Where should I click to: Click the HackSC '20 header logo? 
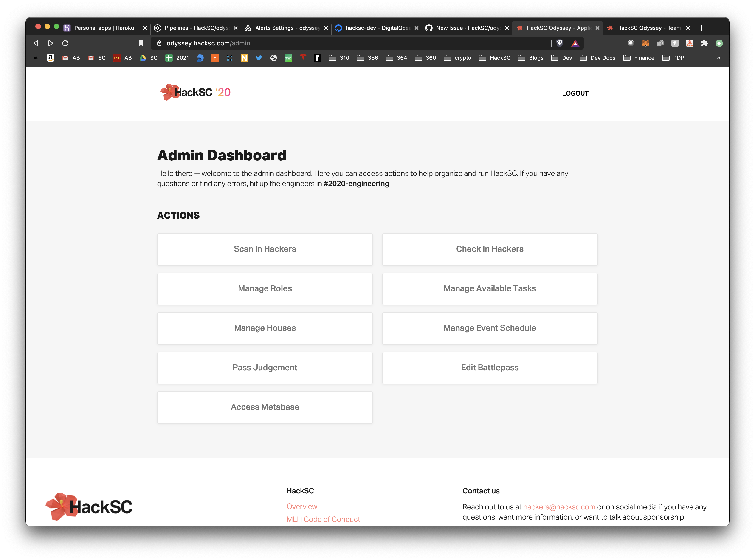point(196,92)
